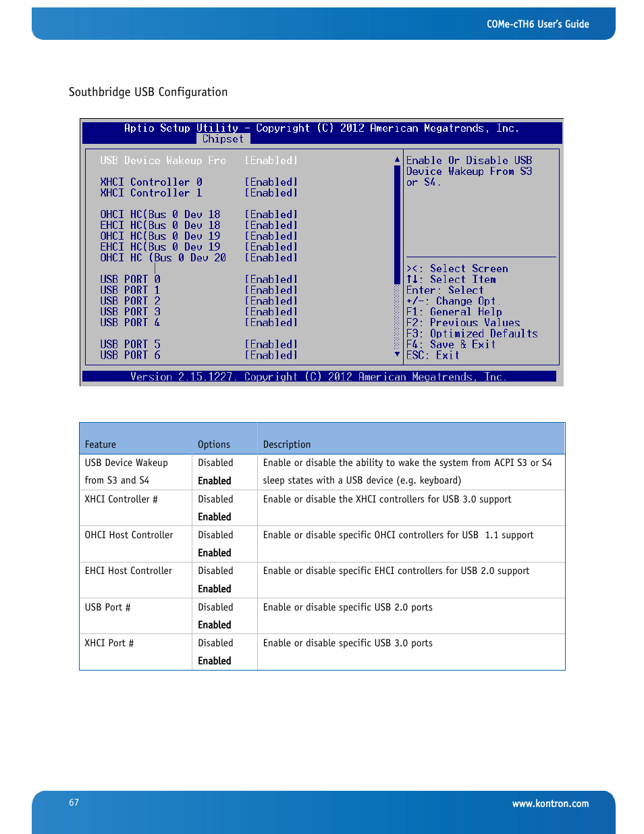This screenshot has width=644, height=834.
Task: Change Enabled value for USB Device Wakeup
Action: click(x=271, y=161)
